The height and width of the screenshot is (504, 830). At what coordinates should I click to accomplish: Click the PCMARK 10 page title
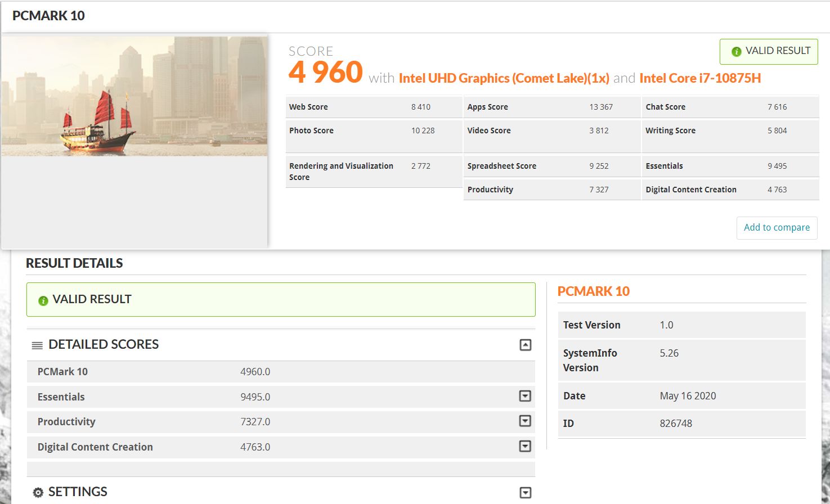(x=48, y=16)
